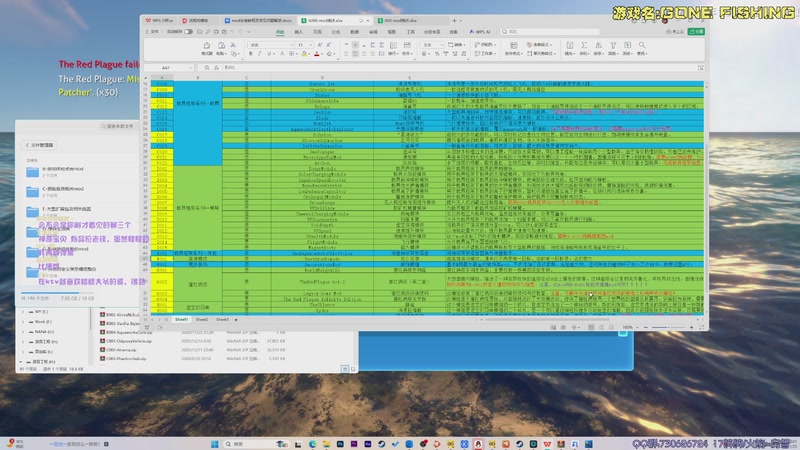Pick the red font color swatch
The image size is (800, 450).
pos(316,54)
